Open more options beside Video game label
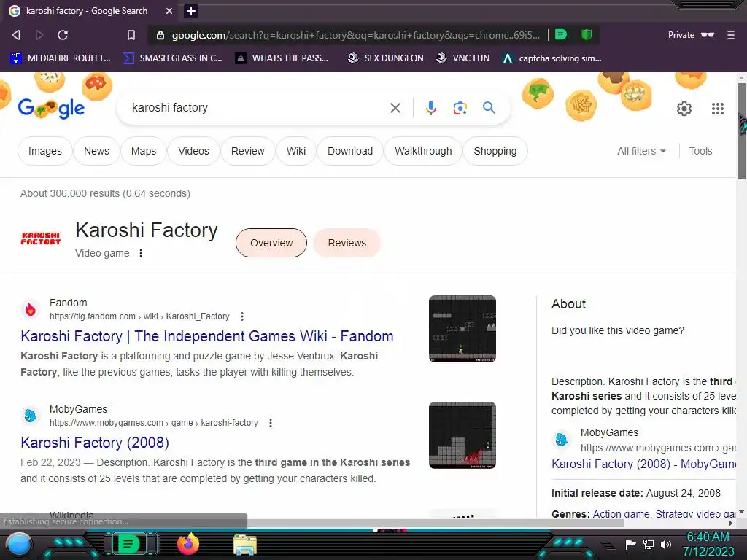Screen dimensions: 747x560 click(x=141, y=253)
